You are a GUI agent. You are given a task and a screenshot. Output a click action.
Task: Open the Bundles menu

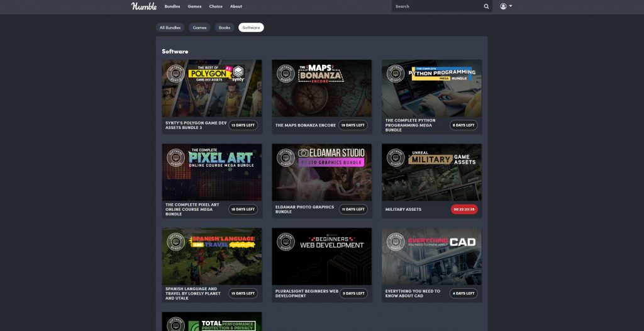point(172,6)
